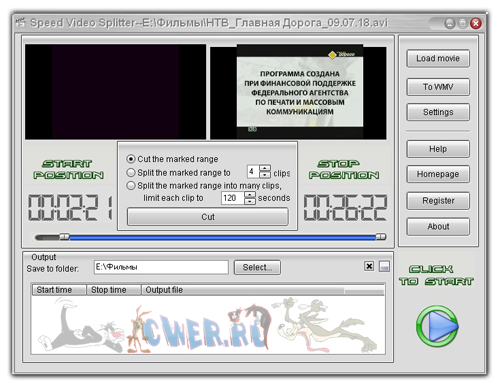
Task: Click the green play start icon
Action: 437,326
